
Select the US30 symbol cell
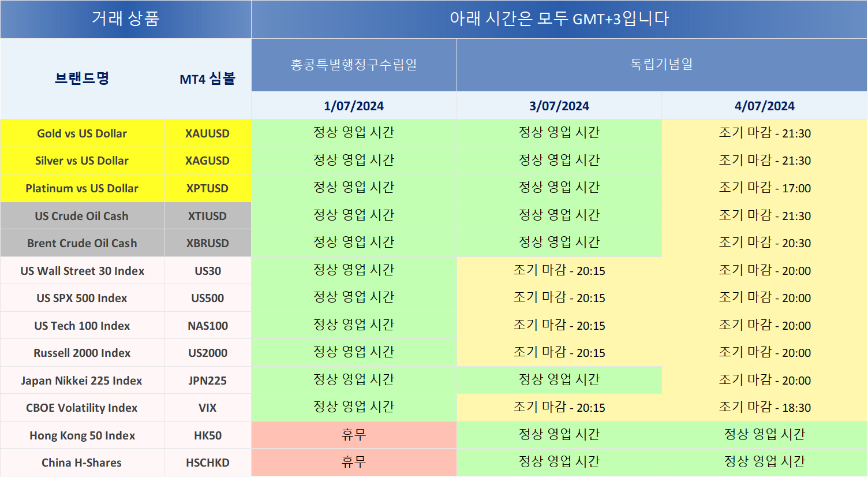(207, 271)
